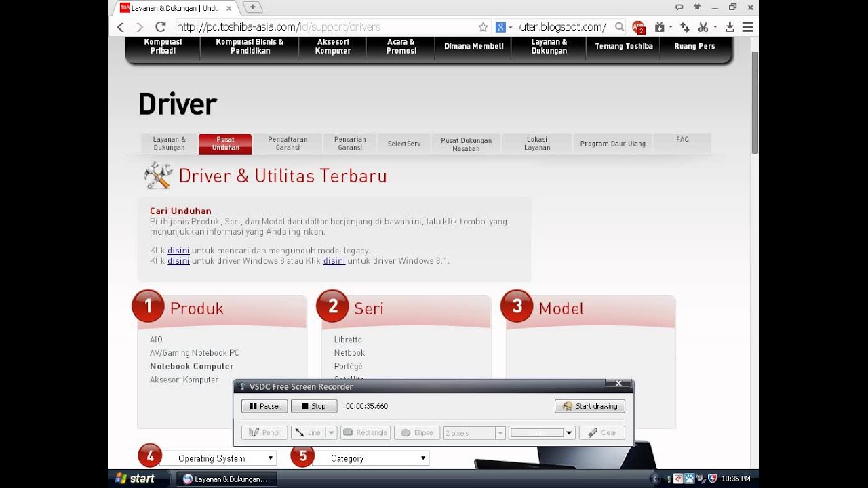
Task: Expand hidden tray icons with the arrow
Action: [x=655, y=479]
